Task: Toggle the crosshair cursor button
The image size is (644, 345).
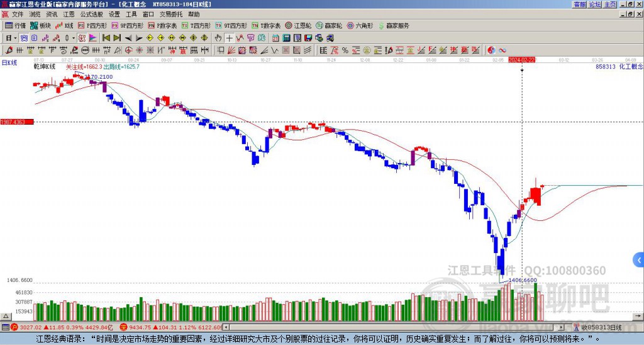Action: (229, 38)
